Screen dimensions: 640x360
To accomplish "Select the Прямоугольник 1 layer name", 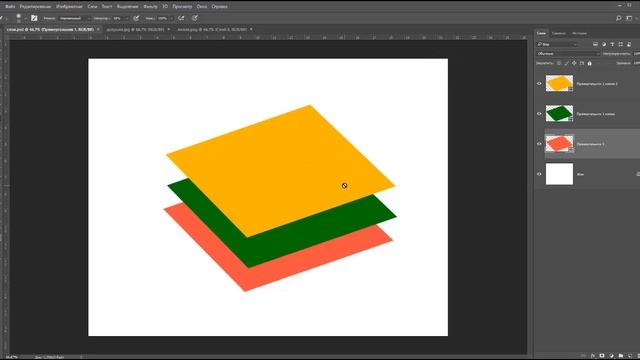I will pyautogui.click(x=590, y=144).
